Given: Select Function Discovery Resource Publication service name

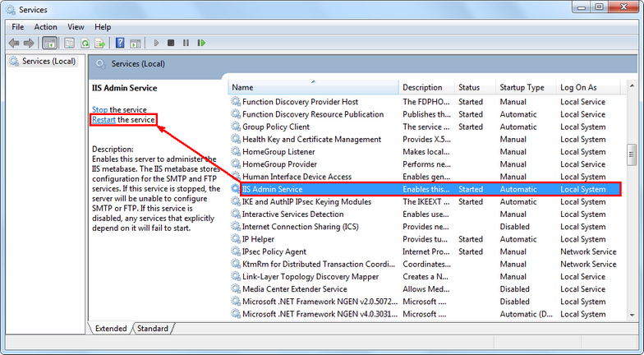Looking at the screenshot, I should (312, 114).
